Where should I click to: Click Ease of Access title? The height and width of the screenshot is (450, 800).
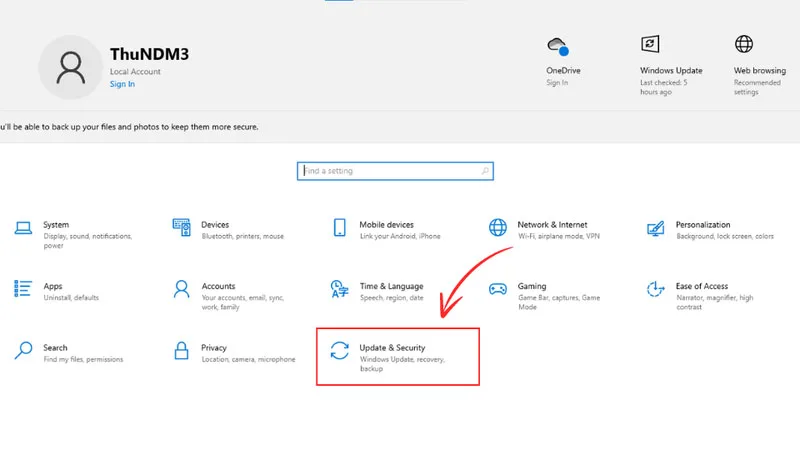click(x=702, y=286)
